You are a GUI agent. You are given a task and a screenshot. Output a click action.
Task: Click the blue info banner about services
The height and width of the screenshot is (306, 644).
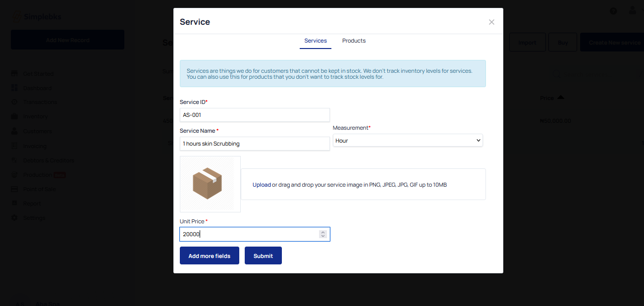[333, 74]
